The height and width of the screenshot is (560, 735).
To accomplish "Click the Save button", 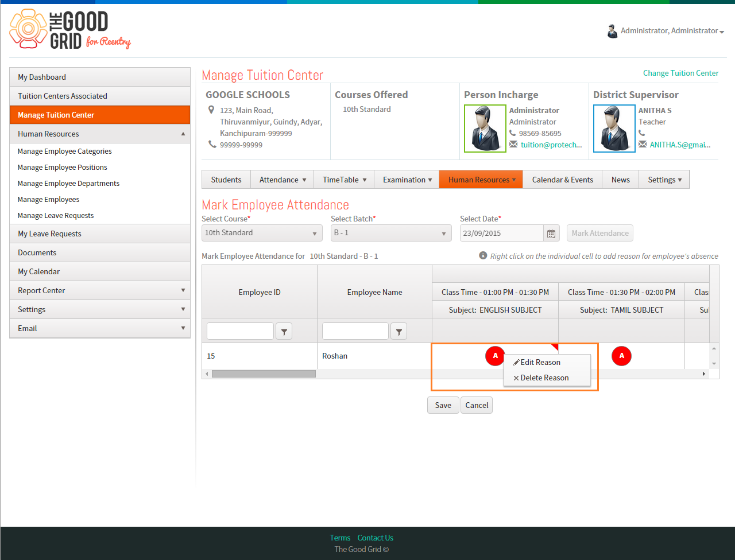I will point(443,405).
